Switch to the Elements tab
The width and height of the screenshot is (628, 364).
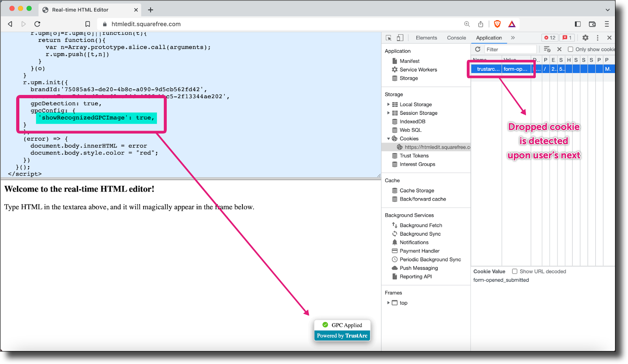[426, 38]
